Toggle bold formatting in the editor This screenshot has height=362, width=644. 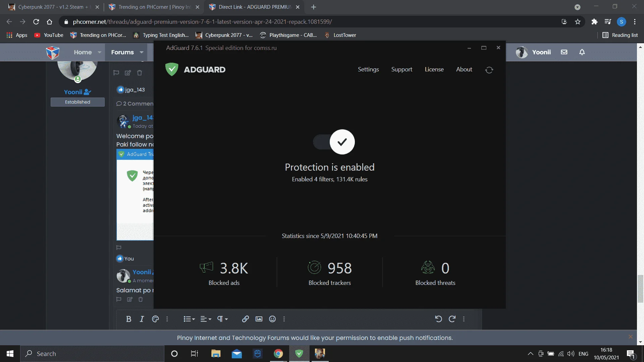[x=128, y=319]
